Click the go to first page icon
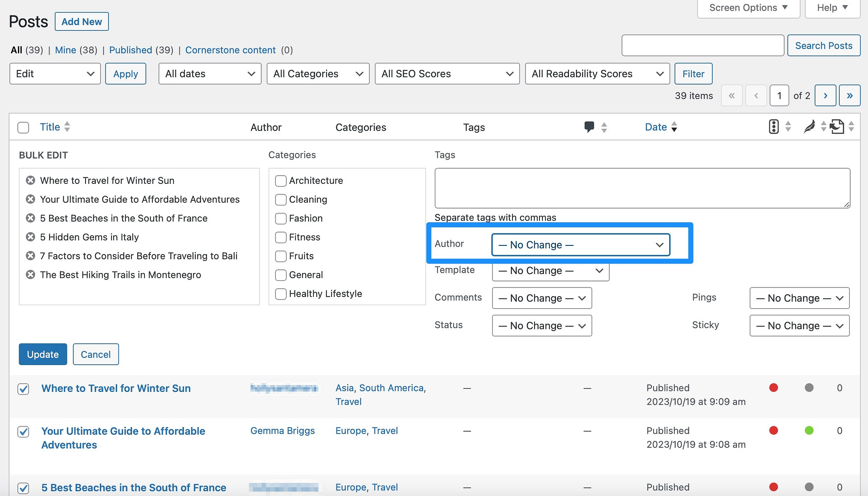Screen dimensions: 868x496 [x=732, y=95]
